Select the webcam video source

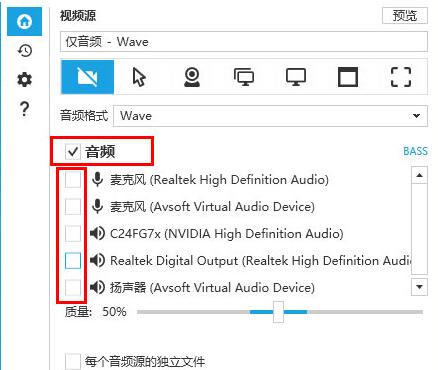pos(192,77)
